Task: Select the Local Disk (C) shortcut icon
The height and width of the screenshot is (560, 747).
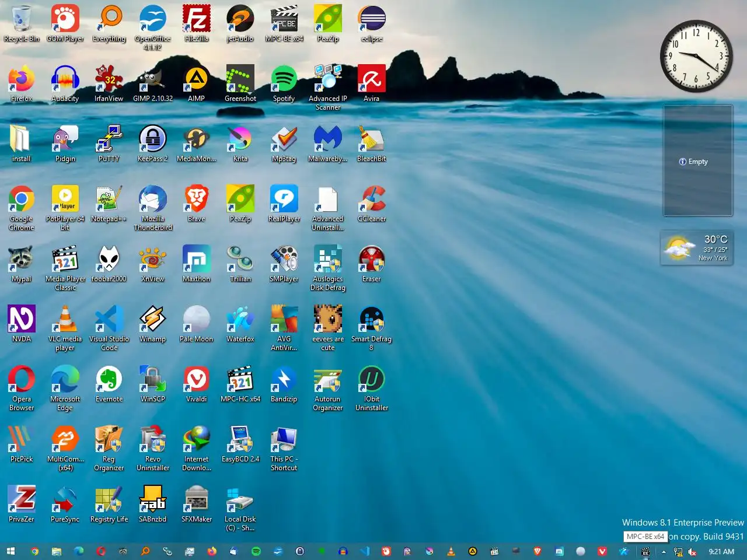Action: pos(240,508)
